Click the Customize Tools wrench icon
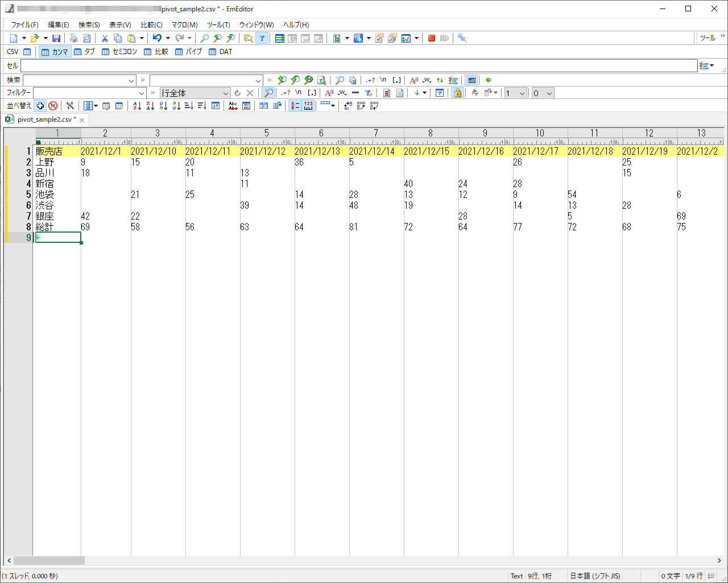Screen dimensions: 728x583 pos(462,38)
